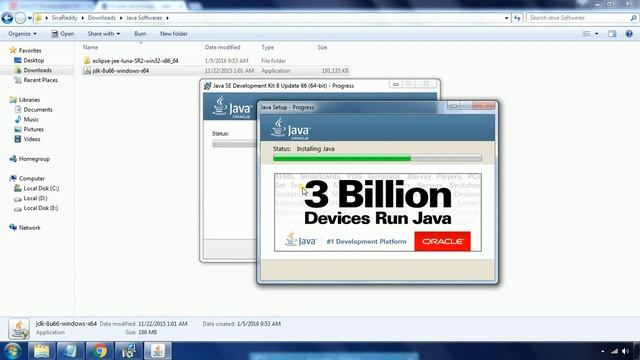This screenshot has width=640, height=360.
Task: Close the Java Setup window
Action: tap(484, 107)
